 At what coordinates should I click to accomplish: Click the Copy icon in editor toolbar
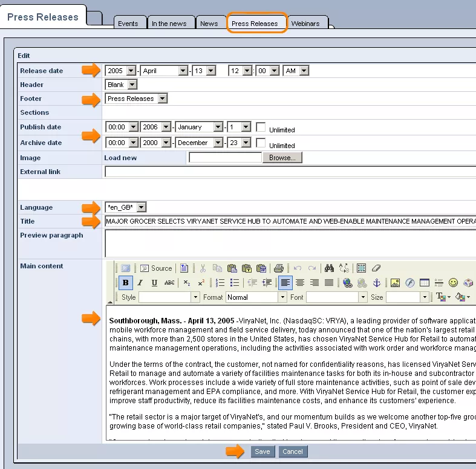tap(217, 268)
